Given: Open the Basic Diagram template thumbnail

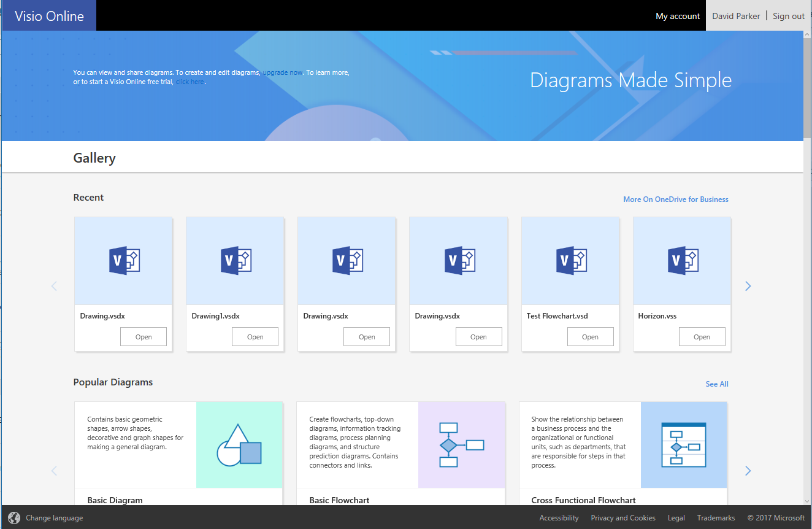Looking at the screenshot, I should [239, 445].
